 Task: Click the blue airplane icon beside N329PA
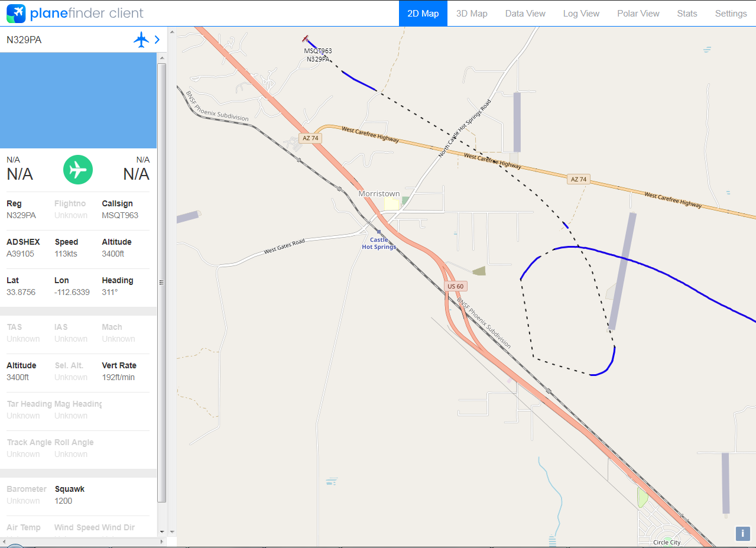point(141,40)
